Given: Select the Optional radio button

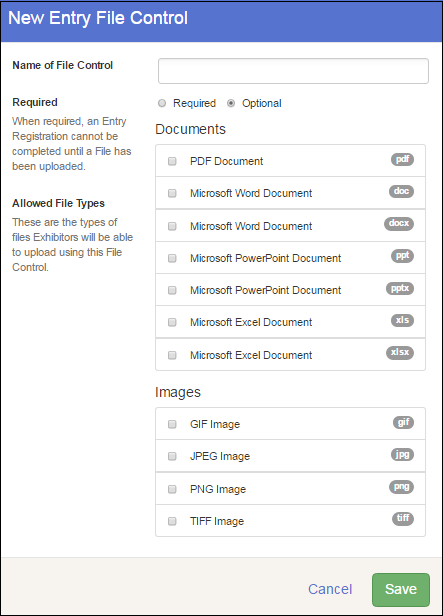Looking at the screenshot, I should click(x=231, y=103).
